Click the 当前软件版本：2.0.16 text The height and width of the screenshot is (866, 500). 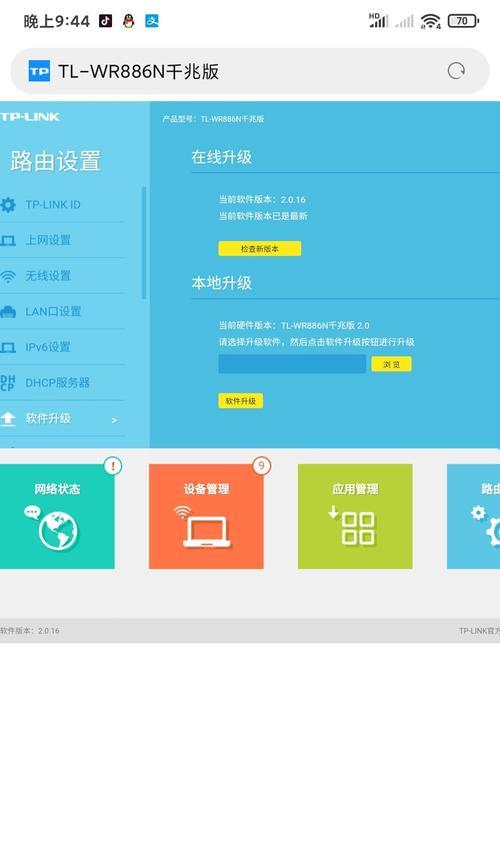click(x=262, y=199)
